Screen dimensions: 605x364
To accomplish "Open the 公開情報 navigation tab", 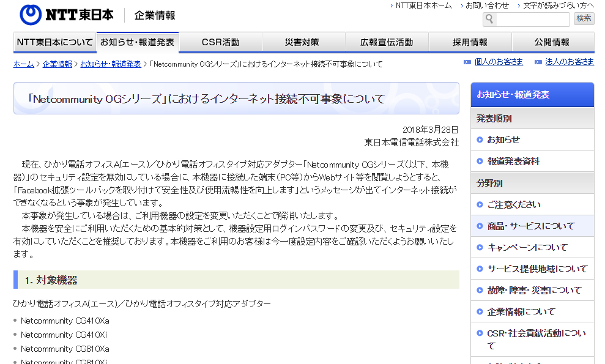I will click(553, 42).
